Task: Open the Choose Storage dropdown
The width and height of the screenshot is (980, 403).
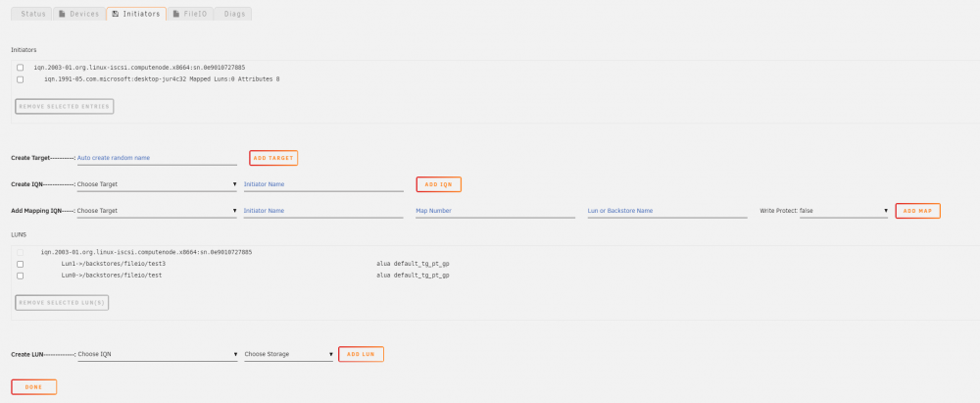Action: click(x=289, y=354)
